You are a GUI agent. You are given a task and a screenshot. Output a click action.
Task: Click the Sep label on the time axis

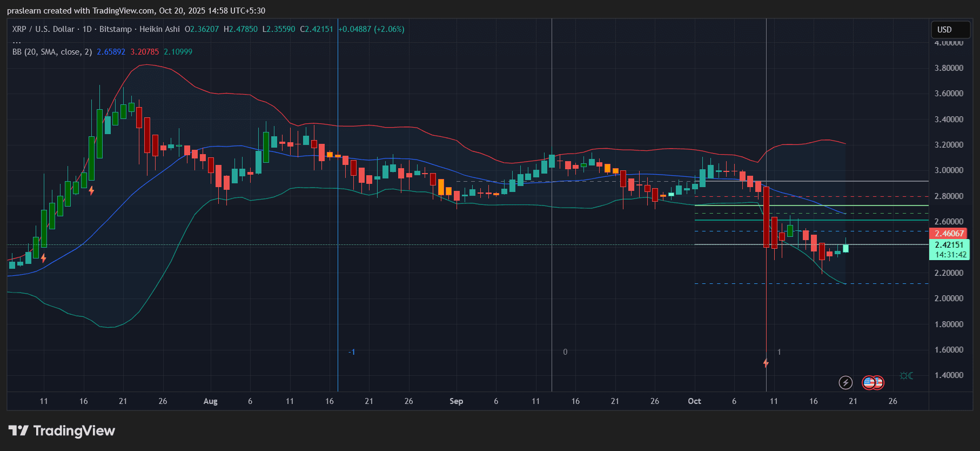pyautogui.click(x=456, y=401)
